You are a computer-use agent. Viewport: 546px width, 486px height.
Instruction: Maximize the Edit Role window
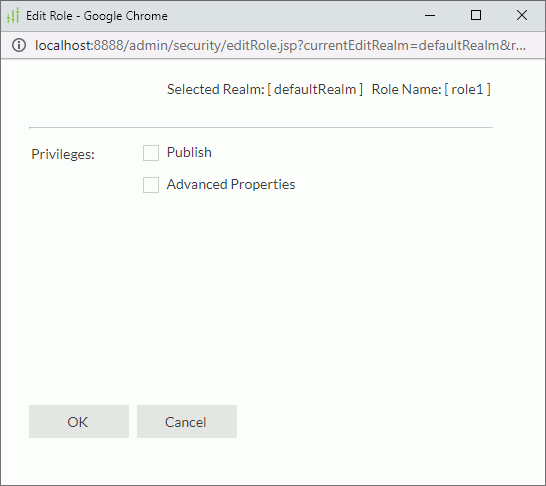point(476,15)
